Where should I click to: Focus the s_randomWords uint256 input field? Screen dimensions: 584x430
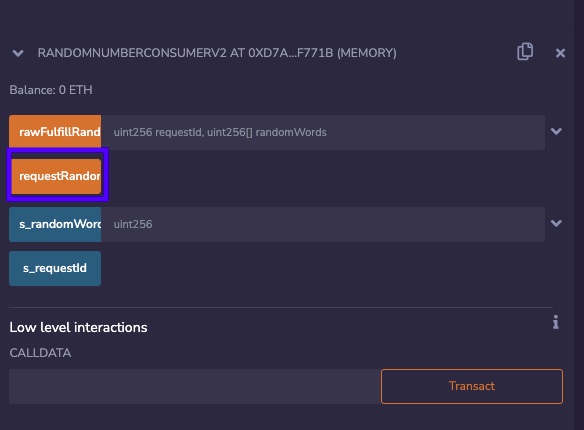323,224
